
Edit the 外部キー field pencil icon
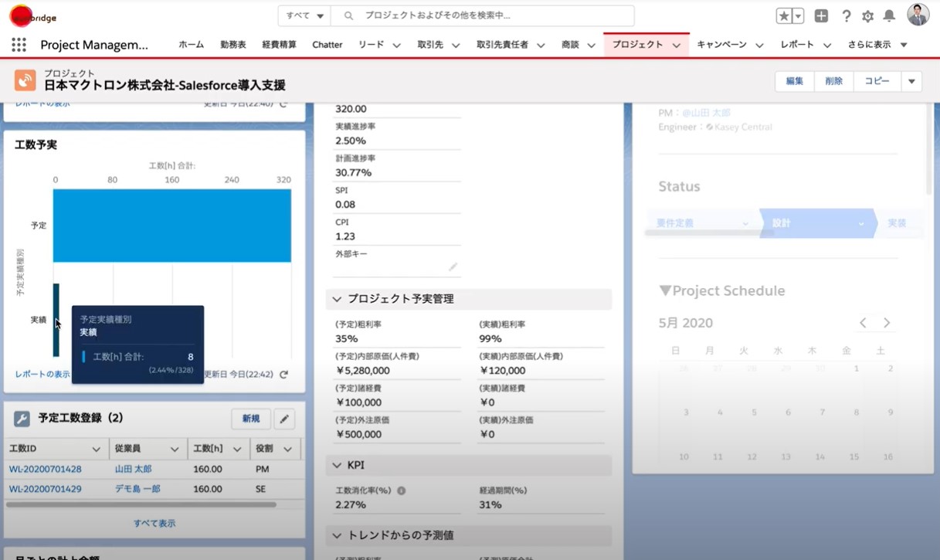point(453,267)
